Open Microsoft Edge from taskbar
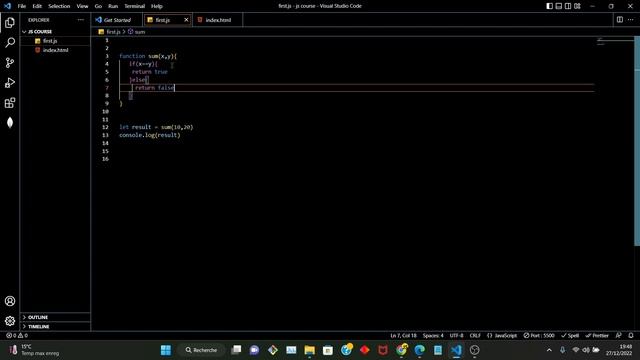 [420, 350]
